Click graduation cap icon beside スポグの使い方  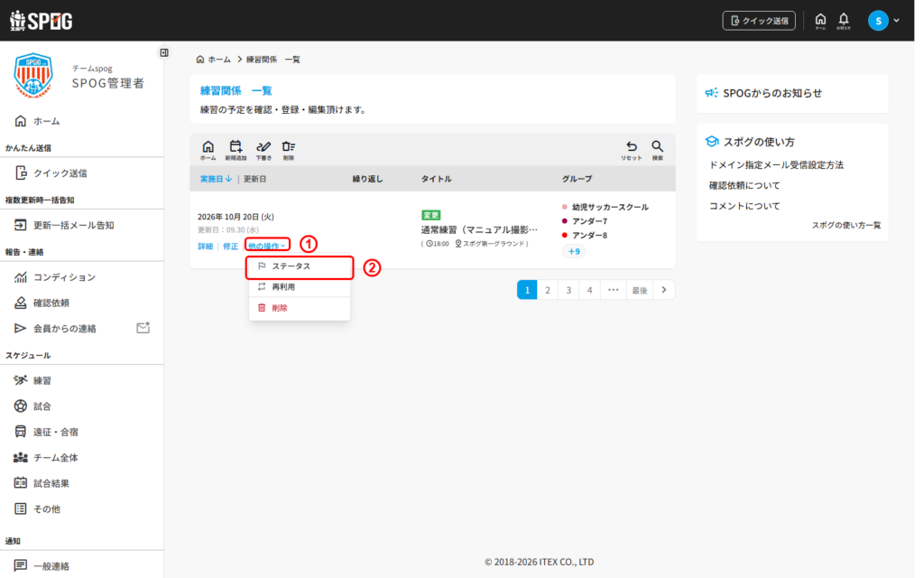click(x=712, y=142)
